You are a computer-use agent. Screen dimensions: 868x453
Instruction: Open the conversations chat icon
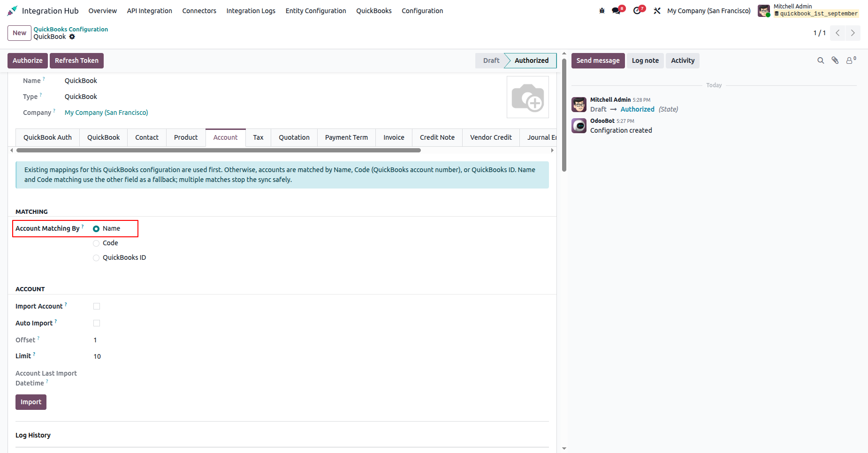pos(617,10)
